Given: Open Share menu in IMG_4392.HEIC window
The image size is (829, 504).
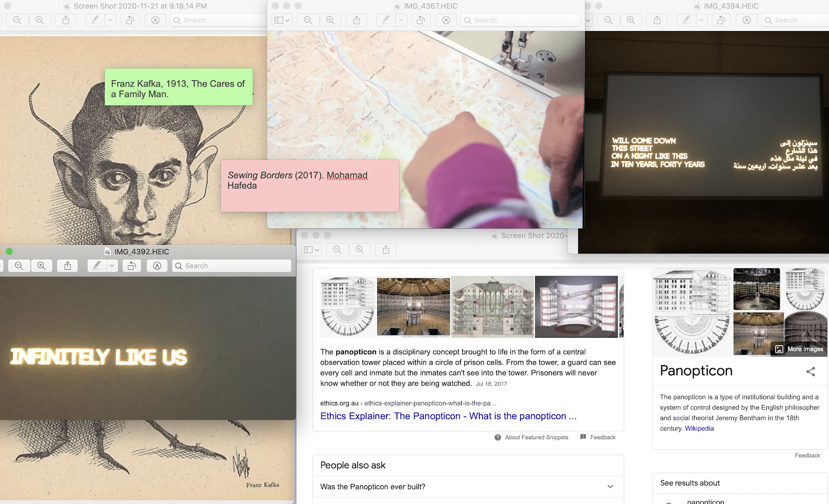Looking at the screenshot, I should [67, 266].
